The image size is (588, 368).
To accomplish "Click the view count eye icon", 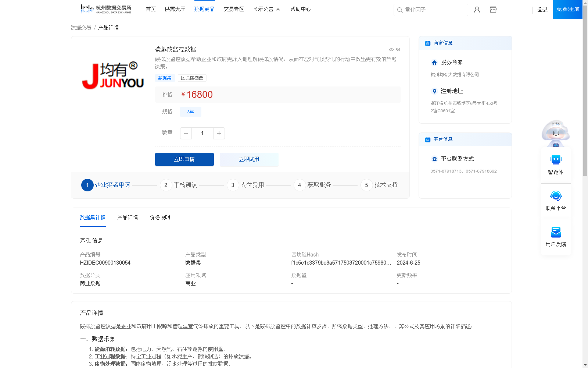I will coord(391,50).
